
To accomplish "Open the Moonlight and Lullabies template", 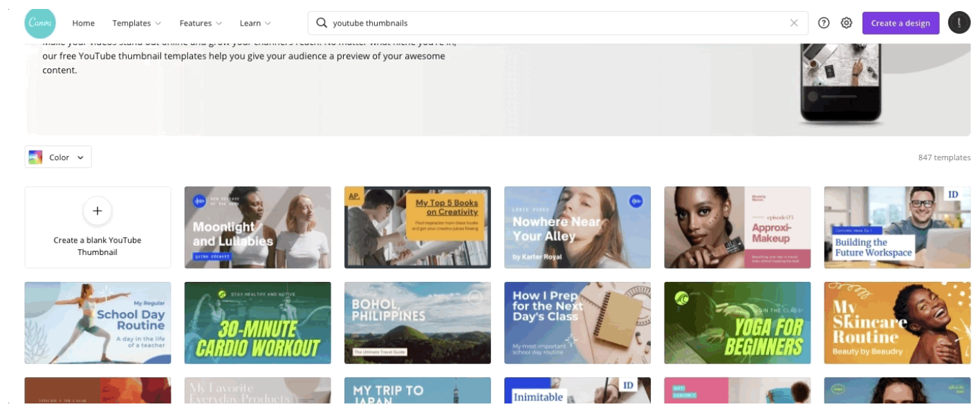I will point(257,227).
